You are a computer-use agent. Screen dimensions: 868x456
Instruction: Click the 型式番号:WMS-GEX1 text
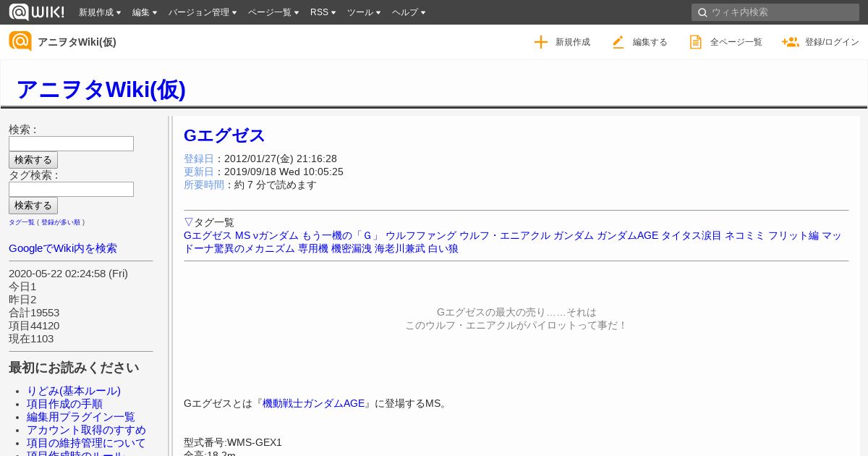point(233,442)
